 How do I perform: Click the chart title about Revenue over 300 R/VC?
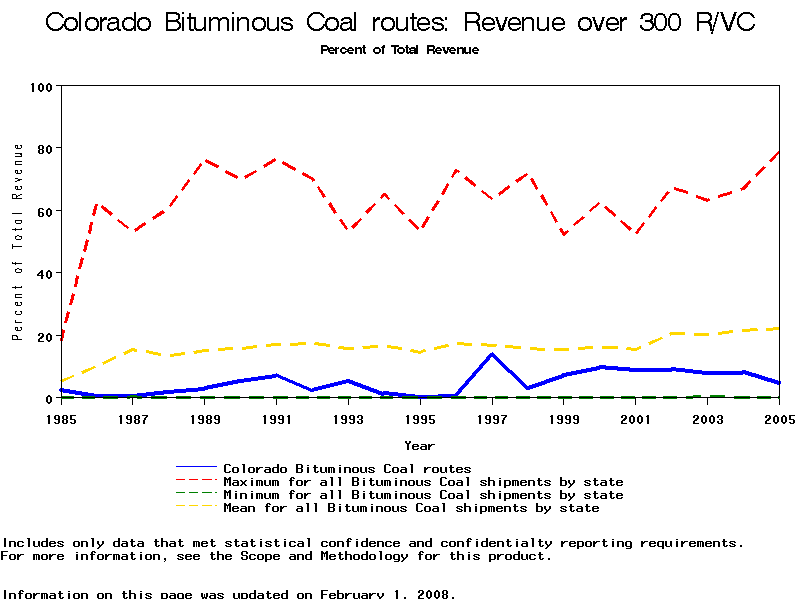[x=400, y=23]
